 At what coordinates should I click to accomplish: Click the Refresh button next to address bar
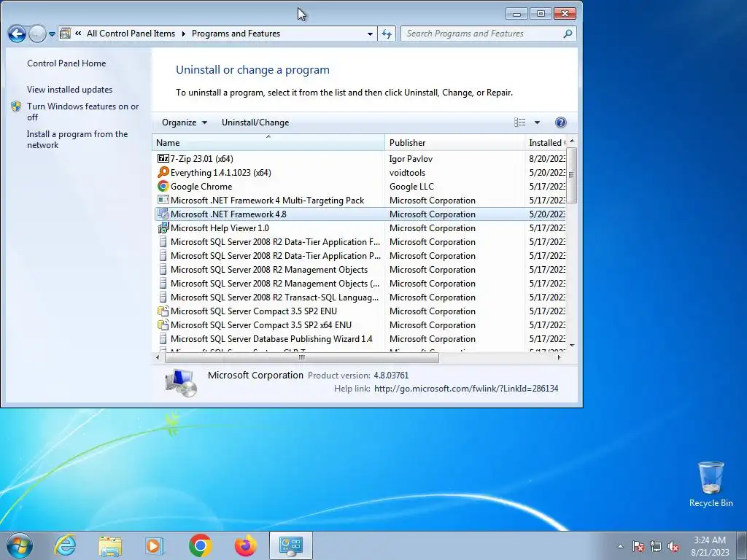click(387, 34)
